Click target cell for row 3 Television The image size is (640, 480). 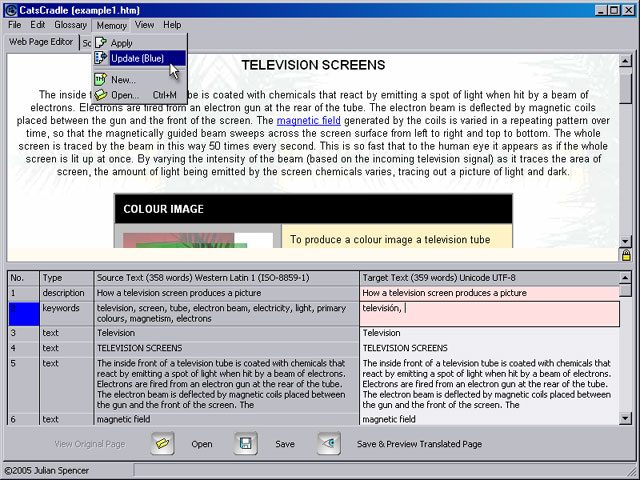point(489,333)
